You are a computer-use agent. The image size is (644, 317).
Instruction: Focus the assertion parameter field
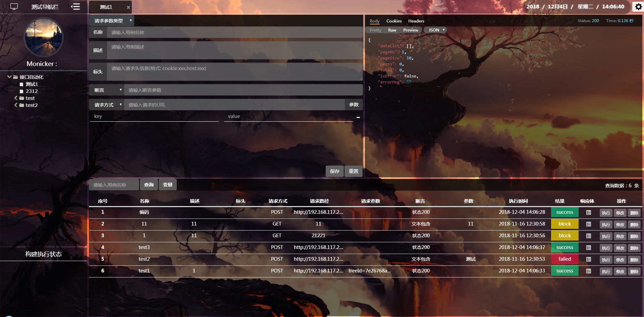tap(244, 90)
